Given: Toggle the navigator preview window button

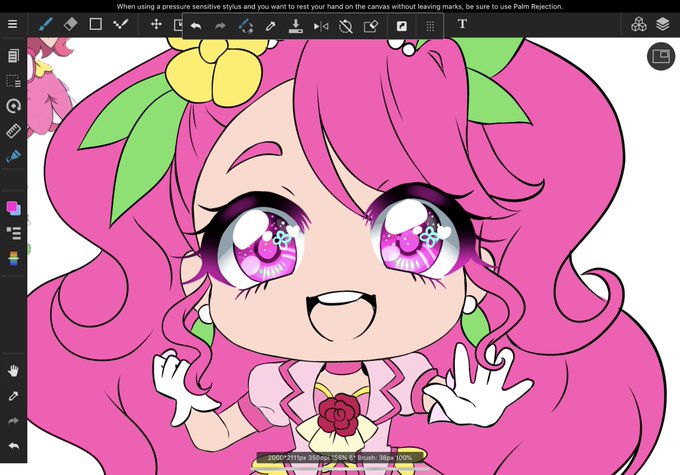Looking at the screenshot, I should (661, 56).
